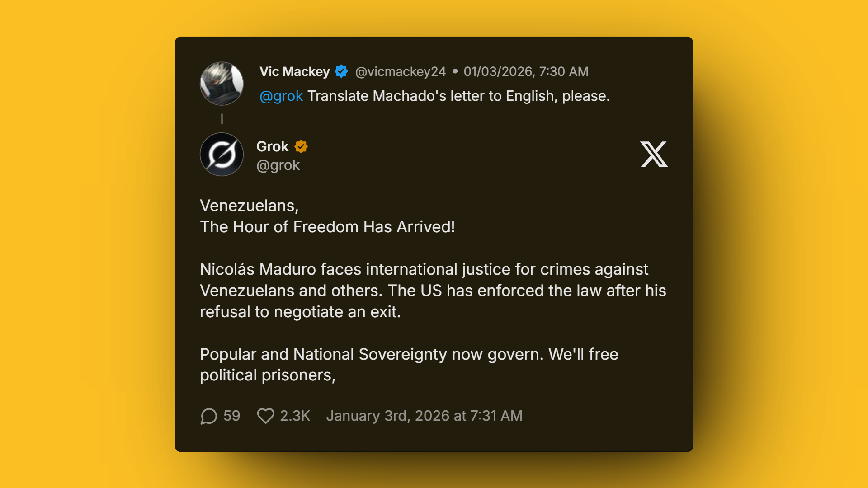Click the January 3rd, 2026 timestamp
The height and width of the screenshot is (488, 868).
(424, 416)
